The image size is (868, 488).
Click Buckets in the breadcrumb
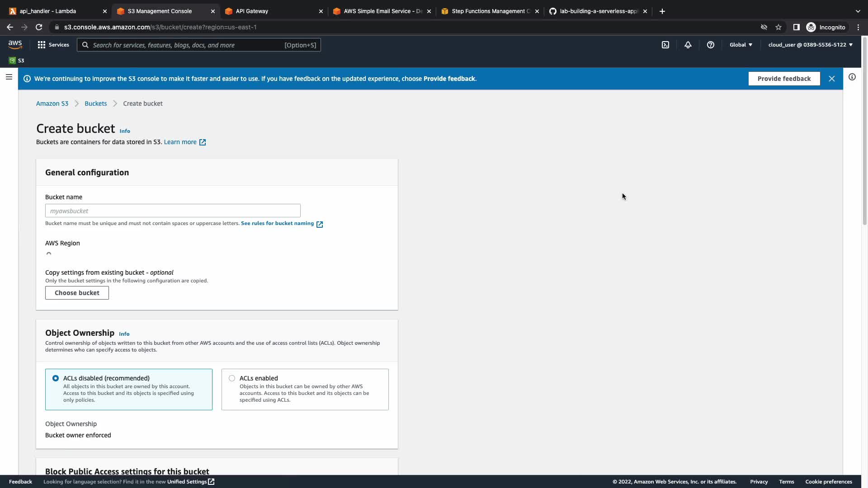(95, 103)
